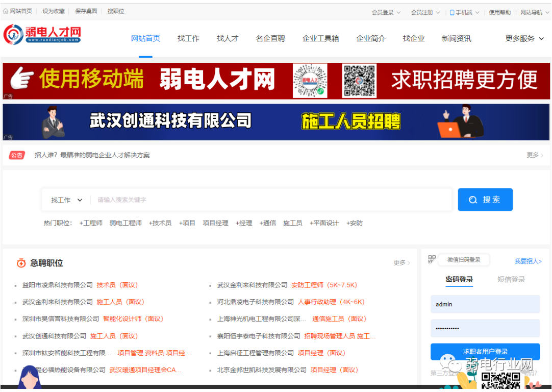Click the 弱电人才网 site logo
The image size is (552, 392).
(x=42, y=35)
